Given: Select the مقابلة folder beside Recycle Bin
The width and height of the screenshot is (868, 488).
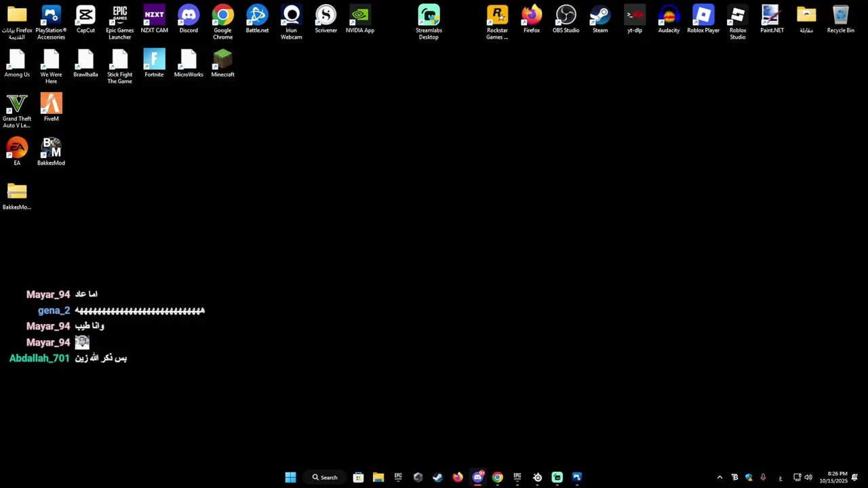Looking at the screenshot, I should tap(806, 19).
